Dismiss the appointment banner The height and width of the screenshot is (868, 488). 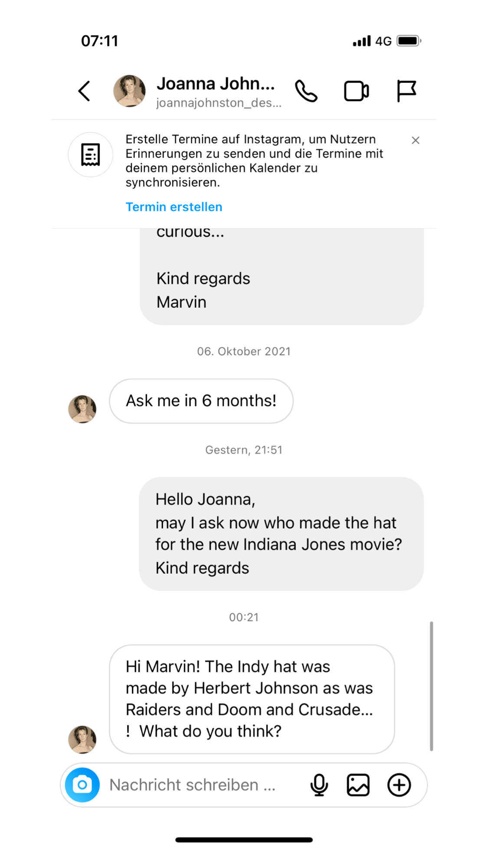[x=415, y=140]
